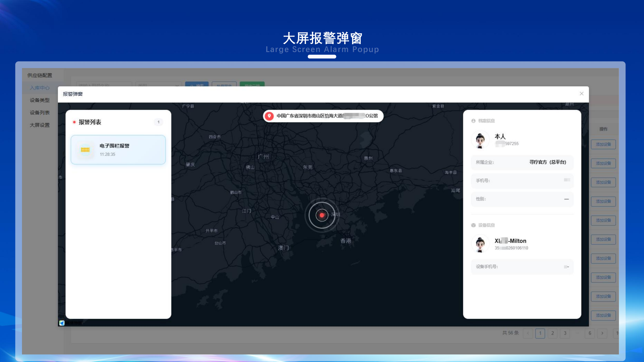The height and width of the screenshot is (362, 644).
Task: Expand 供应链配置 menu group
Action: tap(40, 75)
